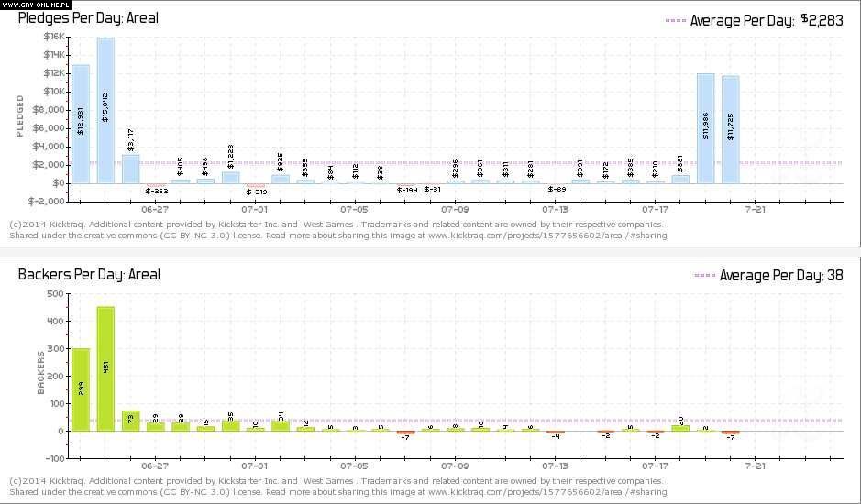
Task: Click the 451 backers green bar
Action: tap(105, 368)
